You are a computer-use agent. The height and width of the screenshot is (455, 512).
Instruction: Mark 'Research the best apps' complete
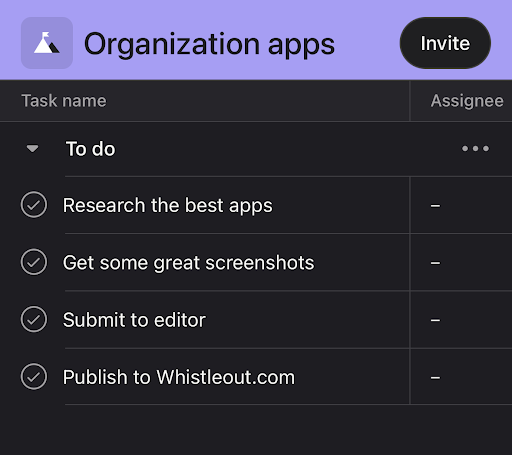point(34,205)
